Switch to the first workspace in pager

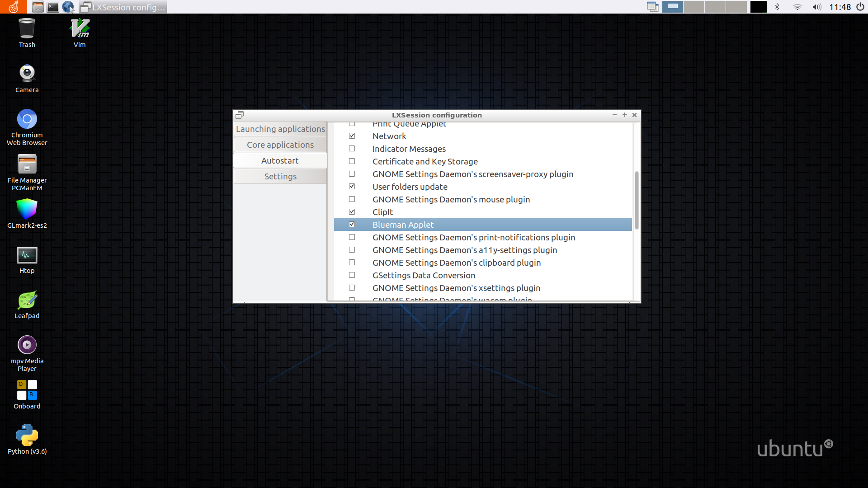tap(673, 7)
